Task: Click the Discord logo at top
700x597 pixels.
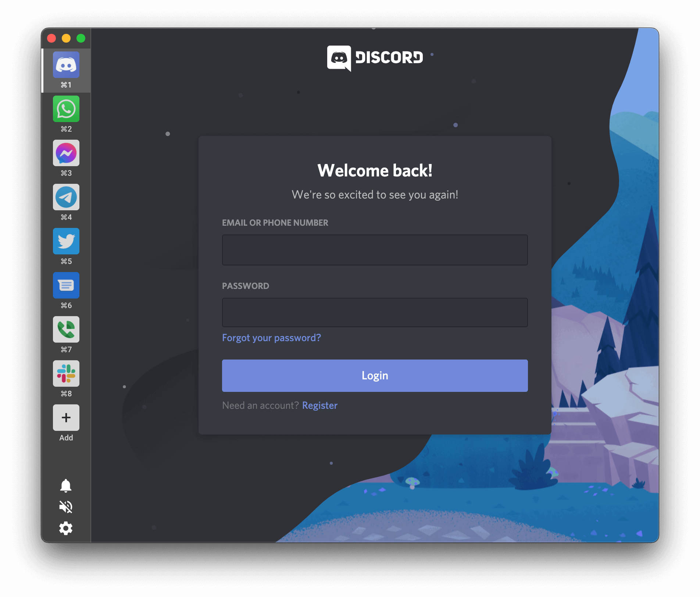Action: point(375,58)
